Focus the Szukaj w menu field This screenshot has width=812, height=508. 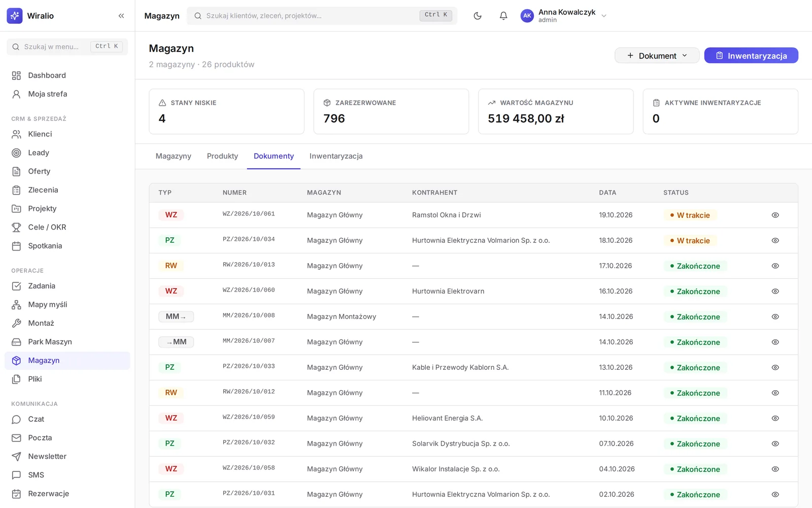click(x=67, y=47)
